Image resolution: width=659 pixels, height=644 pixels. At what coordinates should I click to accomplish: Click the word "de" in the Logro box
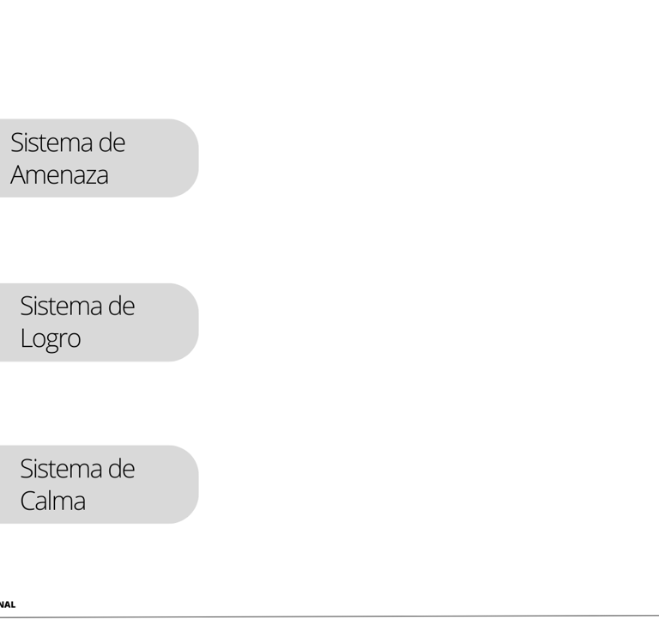click(121, 307)
